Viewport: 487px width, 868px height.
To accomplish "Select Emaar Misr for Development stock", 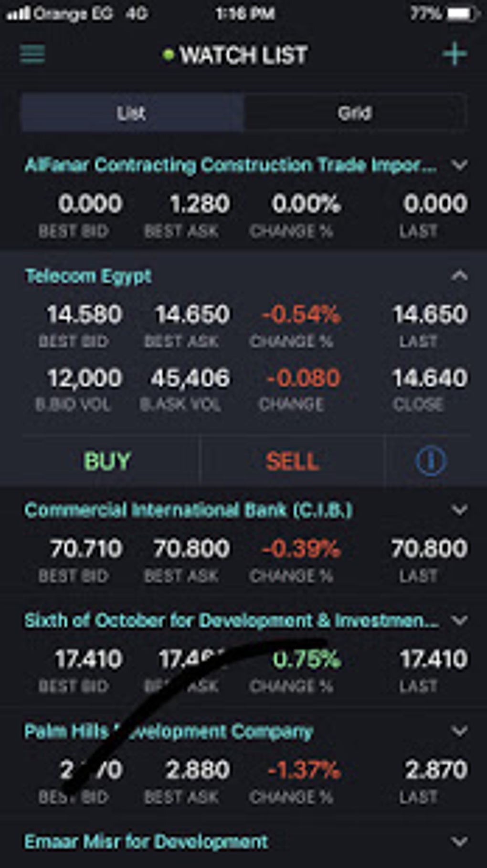I will [146, 842].
